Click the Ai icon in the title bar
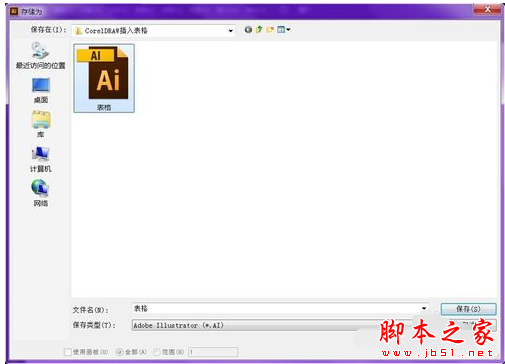This screenshot has height=364, width=505. tap(14, 11)
